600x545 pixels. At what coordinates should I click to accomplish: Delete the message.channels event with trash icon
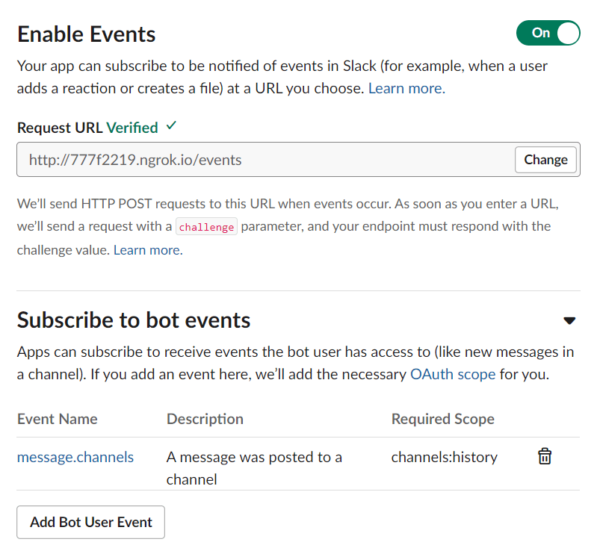(x=544, y=456)
